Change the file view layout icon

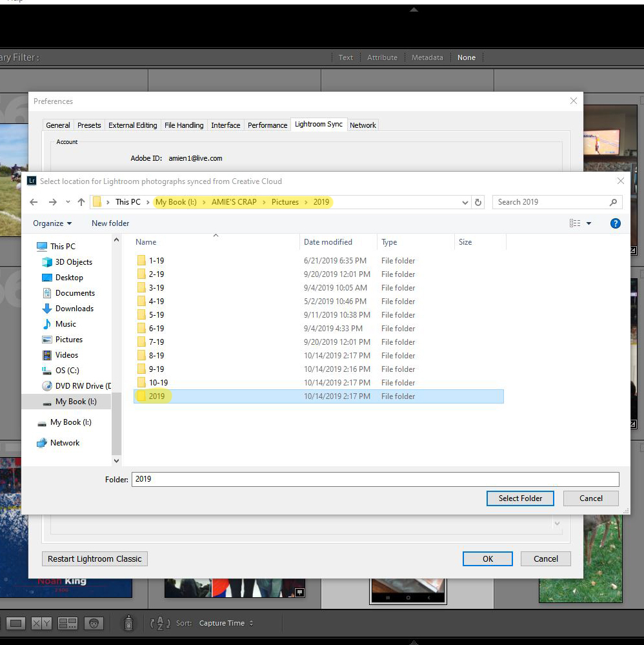tap(575, 223)
